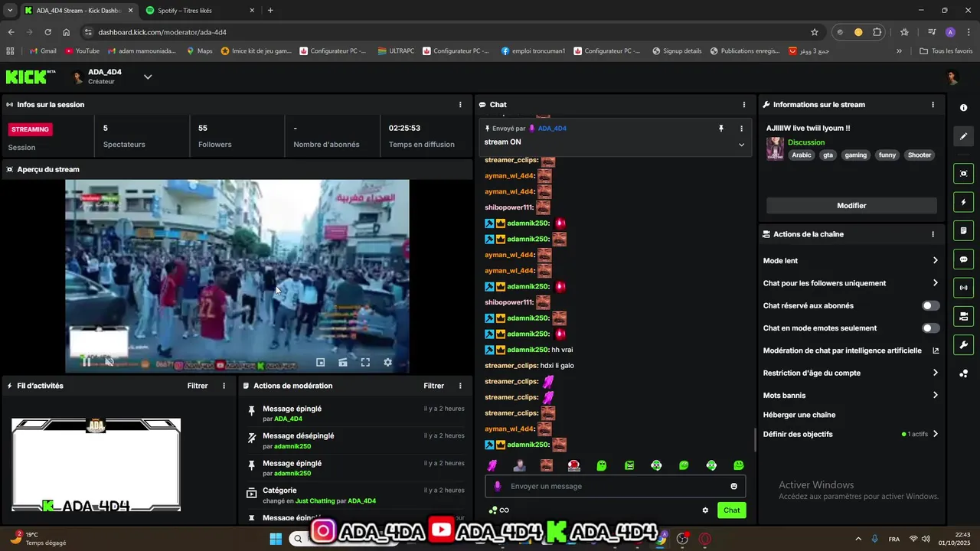Unmute the stream preview volume
The width and height of the screenshot is (980, 551).
(109, 362)
